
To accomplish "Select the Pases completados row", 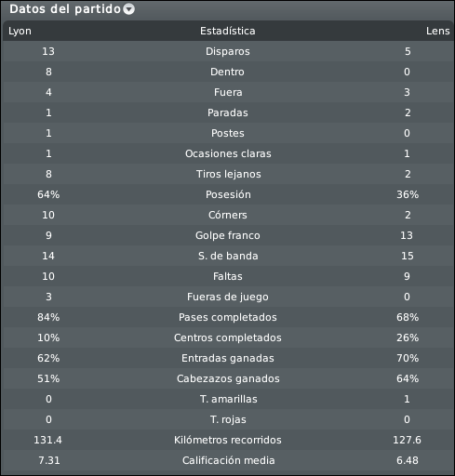I will (x=228, y=317).
